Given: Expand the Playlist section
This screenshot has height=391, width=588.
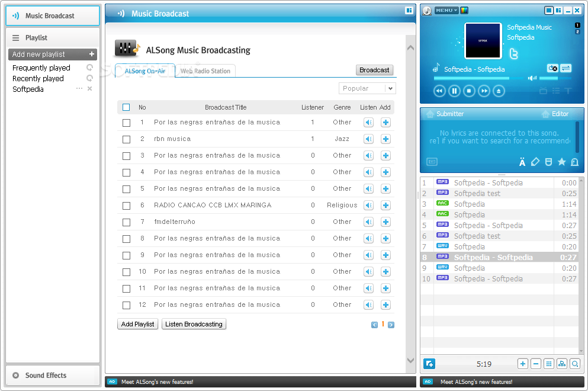Looking at the screenshot, I should tap(53, 37).
